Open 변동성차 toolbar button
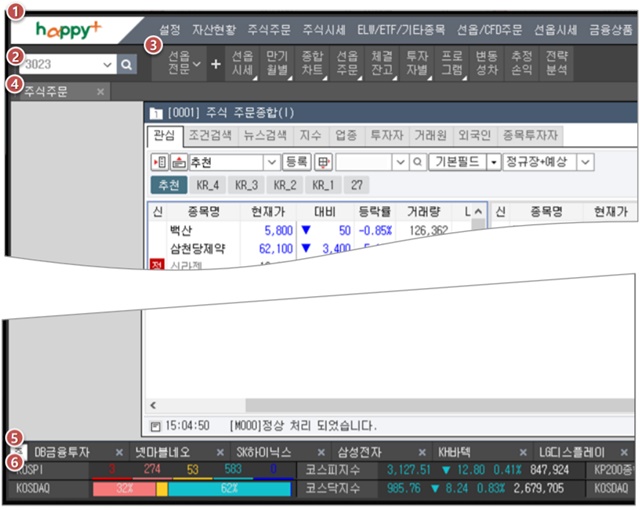The height and width of the screenshot is (510, 640). (487, 63)
